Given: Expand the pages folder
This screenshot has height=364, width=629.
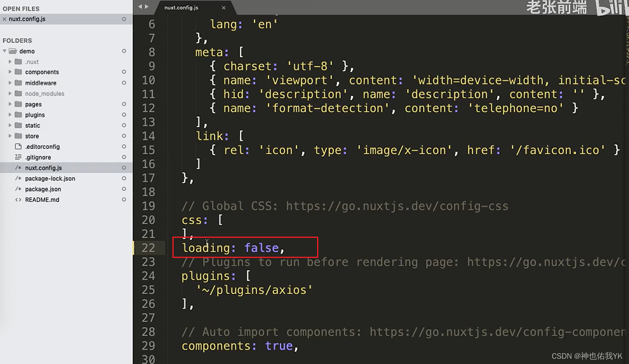Looking at the screenshot, I should pos(10,104).
